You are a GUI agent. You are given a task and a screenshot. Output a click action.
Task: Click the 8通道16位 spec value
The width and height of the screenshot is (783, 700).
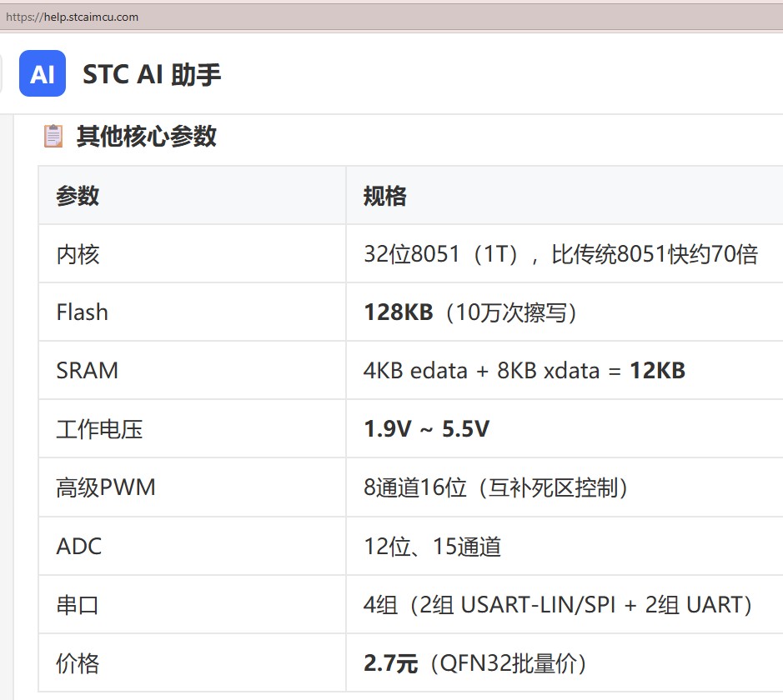tap(496, 487)
